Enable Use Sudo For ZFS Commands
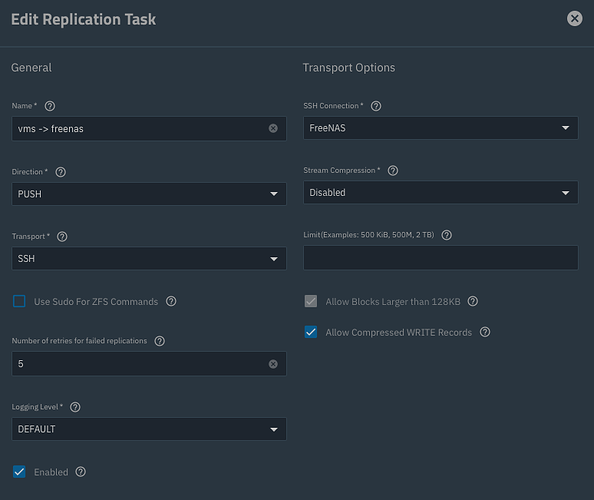 point(19,302)
